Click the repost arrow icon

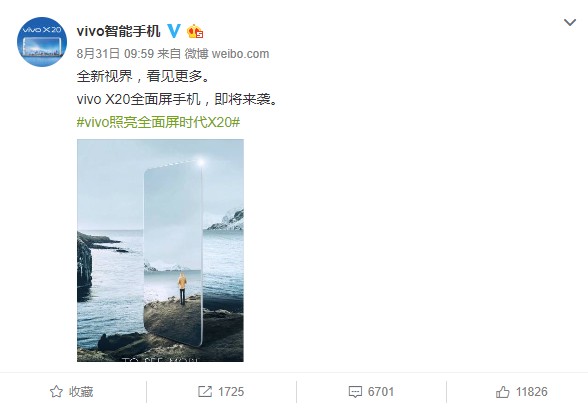pyautogui.click(x=205, y=392)
